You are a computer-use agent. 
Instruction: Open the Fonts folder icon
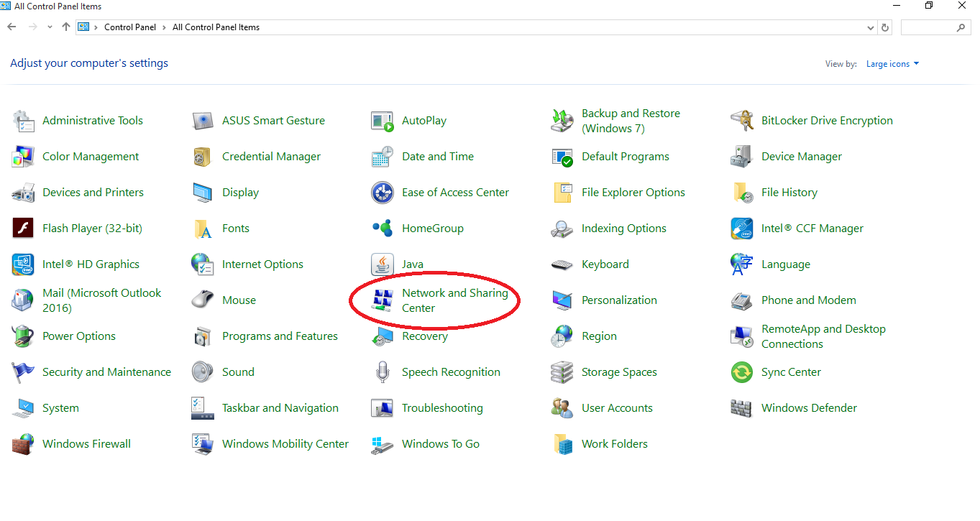pos(203,229)
